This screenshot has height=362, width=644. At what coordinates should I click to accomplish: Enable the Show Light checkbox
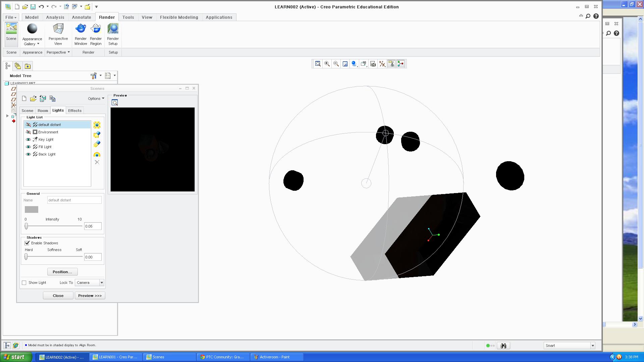[24, 283]
